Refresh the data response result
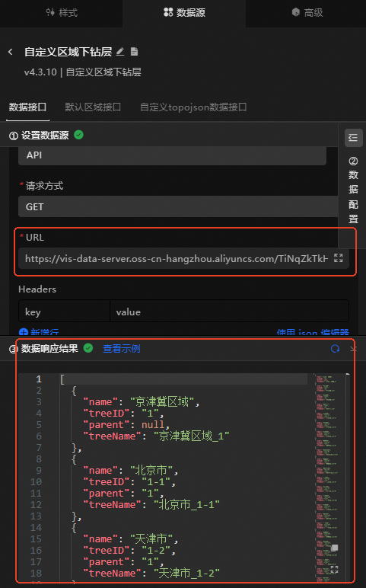The width and height of the screenshot is (366, 588). point(335,349)
